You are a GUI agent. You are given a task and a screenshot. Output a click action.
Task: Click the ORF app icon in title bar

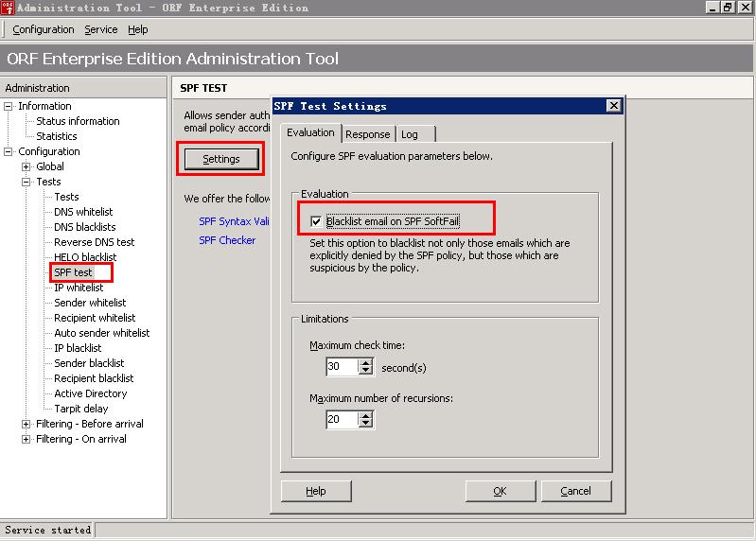point(8,8)
